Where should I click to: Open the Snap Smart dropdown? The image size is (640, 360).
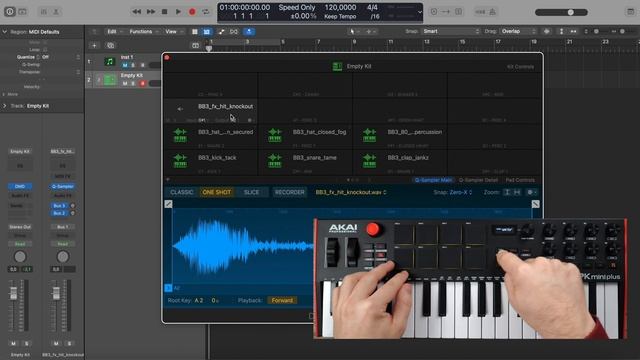[x=451, y=31]
